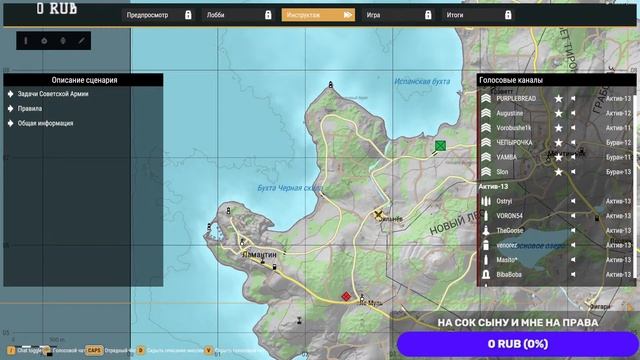Mute PURPLEBREAD with speaker icon

573,98
